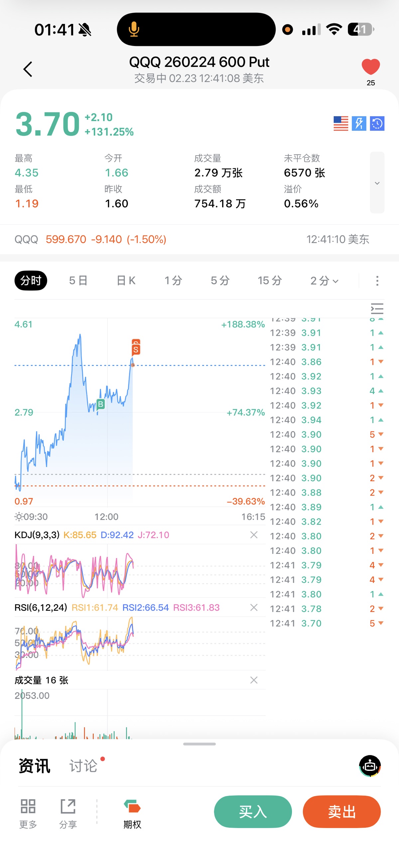Toggle the red heart favorite icon
The image size is (399, 868).
[370, 67]
